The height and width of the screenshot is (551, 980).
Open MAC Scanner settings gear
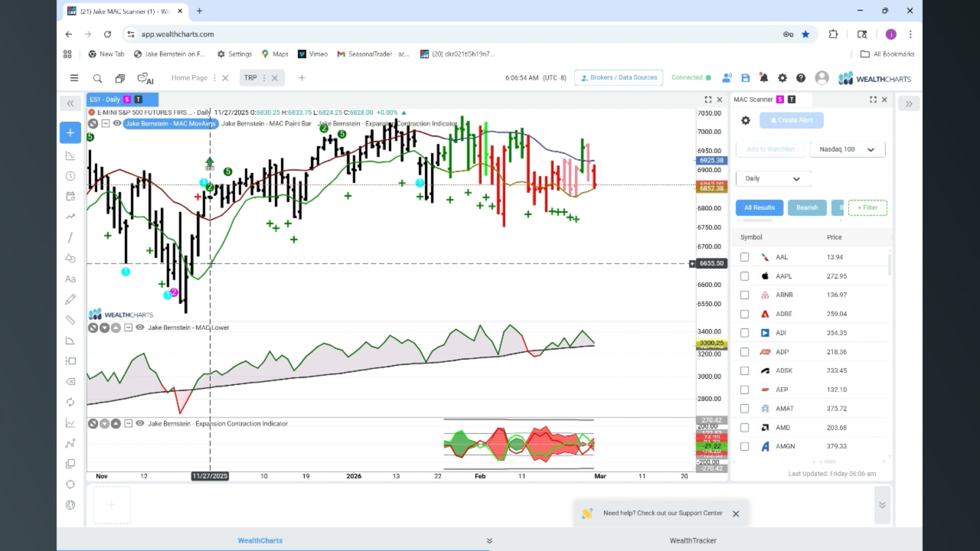(x=746, y=120)
